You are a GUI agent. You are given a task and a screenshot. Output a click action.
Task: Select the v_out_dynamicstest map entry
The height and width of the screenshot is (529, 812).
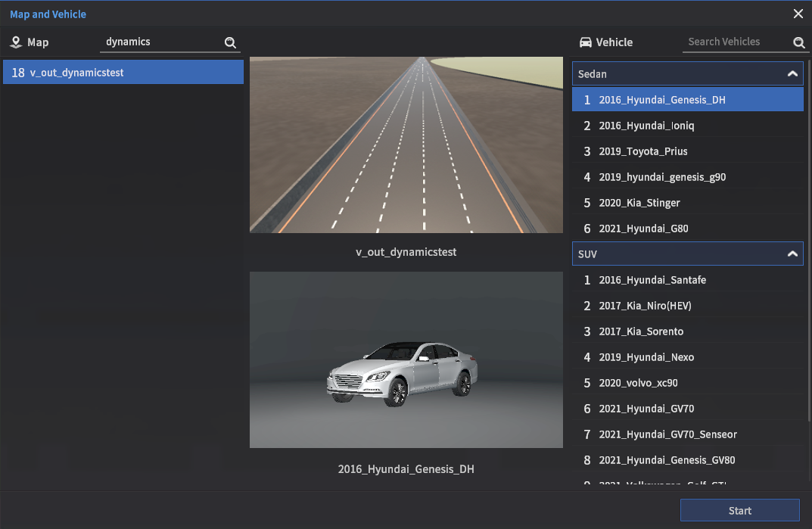click(x=123, y=73)
